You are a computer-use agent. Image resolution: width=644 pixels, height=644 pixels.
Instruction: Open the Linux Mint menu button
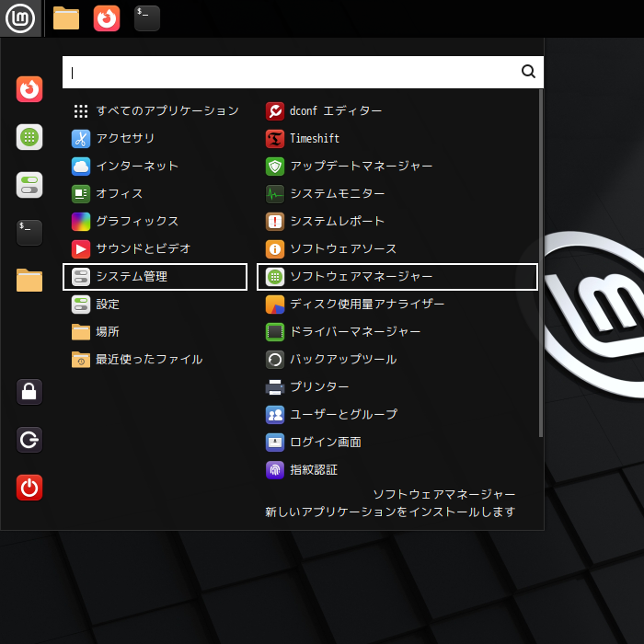click(x=20, y=18)
